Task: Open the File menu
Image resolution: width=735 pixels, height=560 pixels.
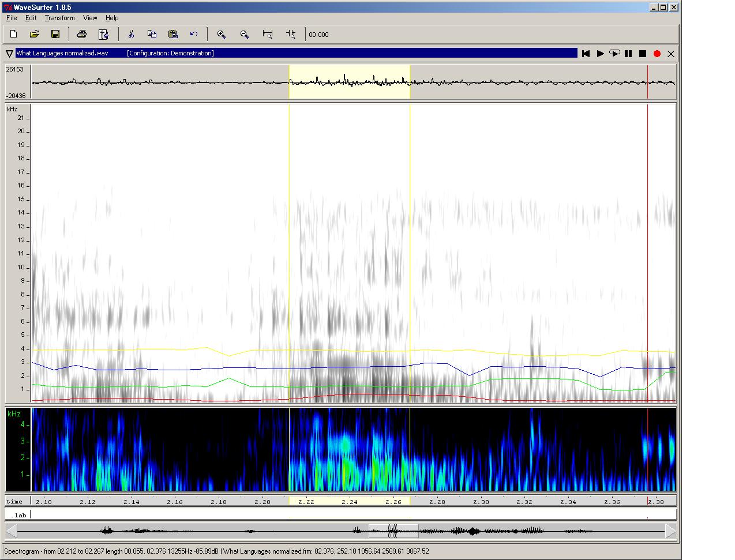Action: [x=12, y=18]
